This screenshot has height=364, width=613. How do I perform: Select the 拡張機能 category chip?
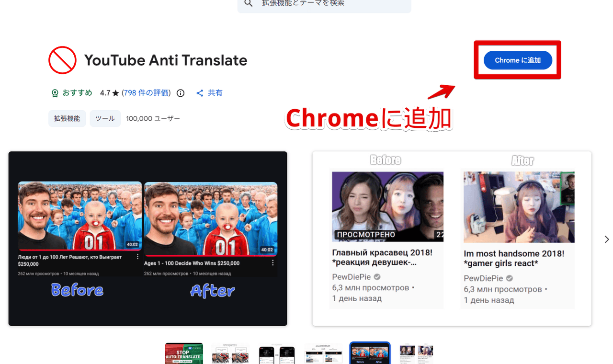(x=67, y=118)
